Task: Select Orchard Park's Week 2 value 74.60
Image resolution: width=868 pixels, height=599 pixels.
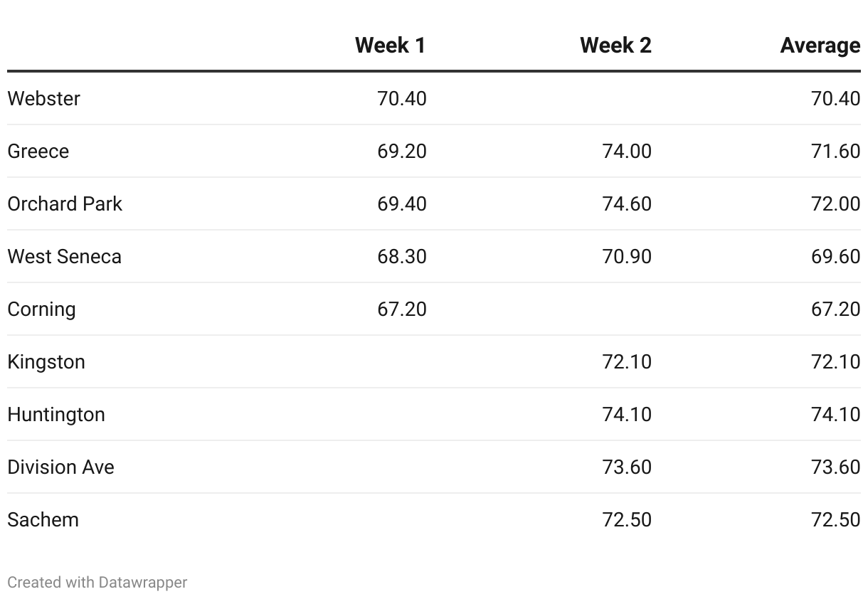Action: (x=626, y=203)
